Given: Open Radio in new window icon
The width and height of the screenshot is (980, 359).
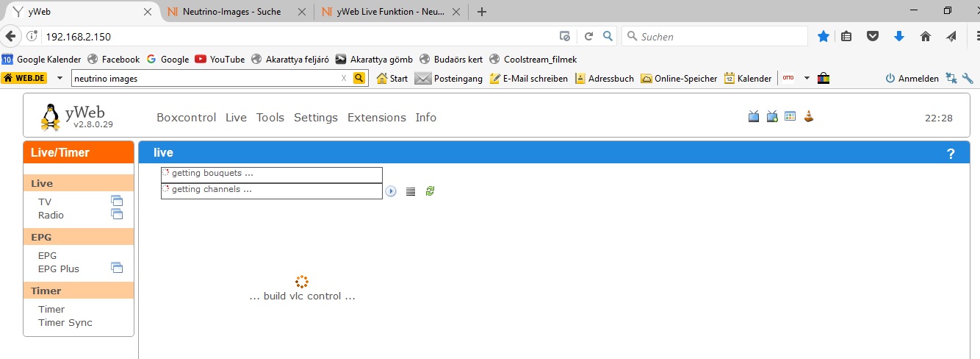Looking at the screenshot, I should coord(117,214).
